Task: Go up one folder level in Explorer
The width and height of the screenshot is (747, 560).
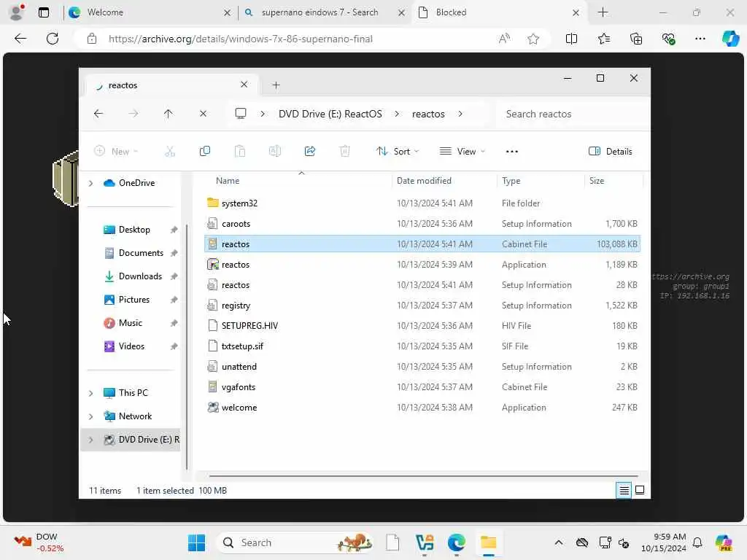Action: click(169, 114)
